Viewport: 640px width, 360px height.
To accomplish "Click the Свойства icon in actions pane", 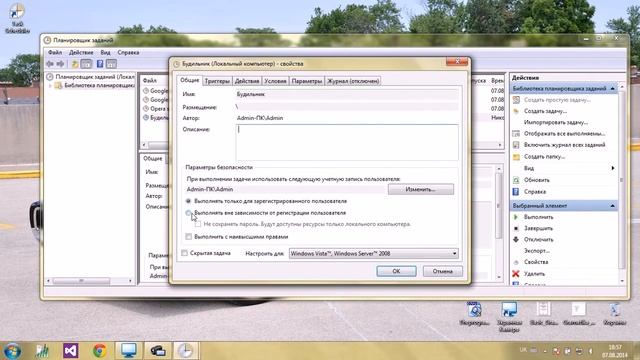I will click(516, 262).
